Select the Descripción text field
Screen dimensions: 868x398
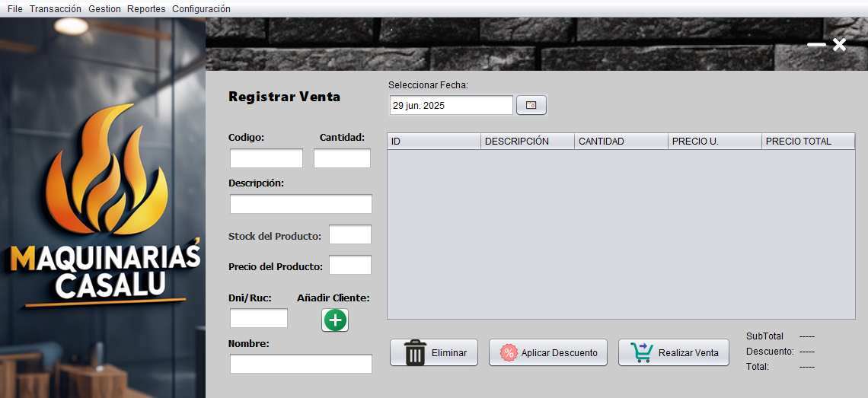pos(301,204)
